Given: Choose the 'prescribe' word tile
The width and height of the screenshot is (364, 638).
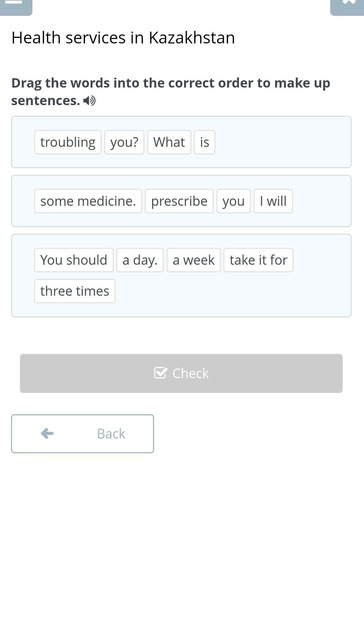Looking at the screenshot, I should pos(179,201).
